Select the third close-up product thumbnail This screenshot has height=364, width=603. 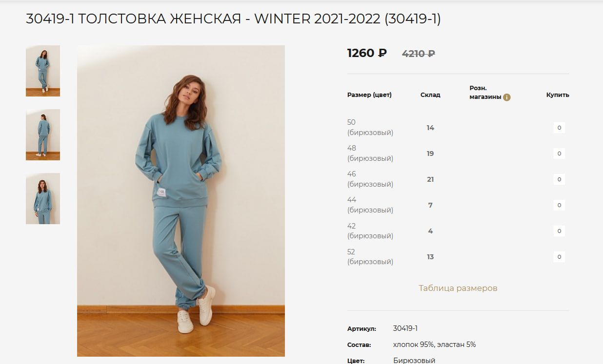(x=43, y=198)
